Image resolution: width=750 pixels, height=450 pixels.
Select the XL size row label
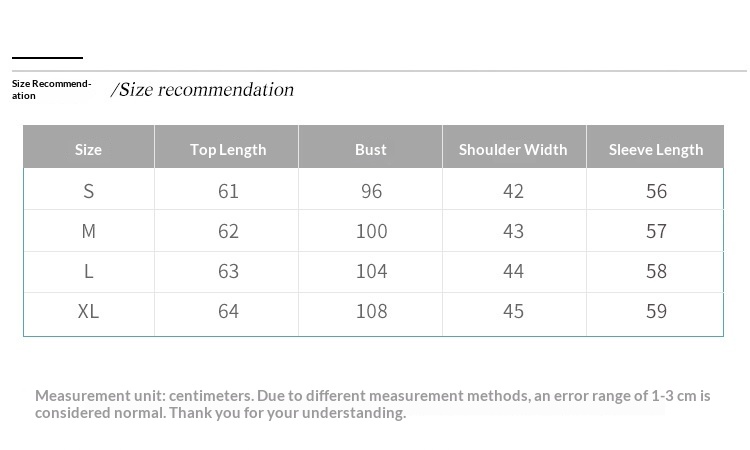[x=88, y=311]
